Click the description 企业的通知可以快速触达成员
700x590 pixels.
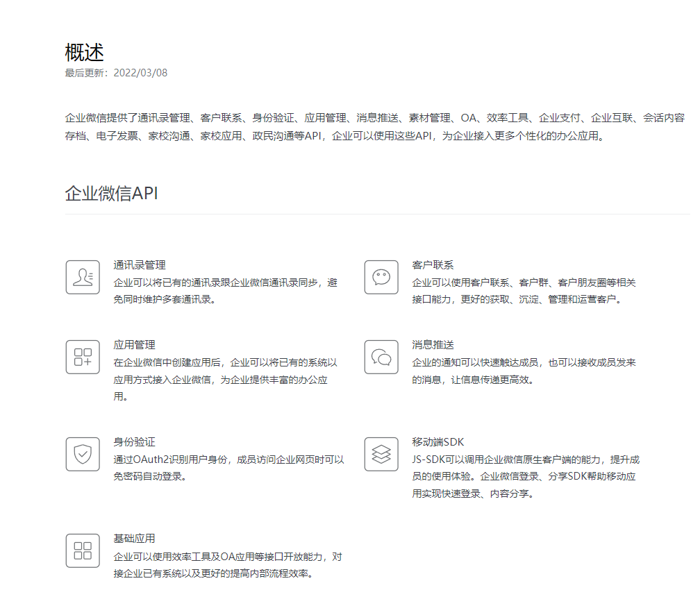click(x=524, y=371)
